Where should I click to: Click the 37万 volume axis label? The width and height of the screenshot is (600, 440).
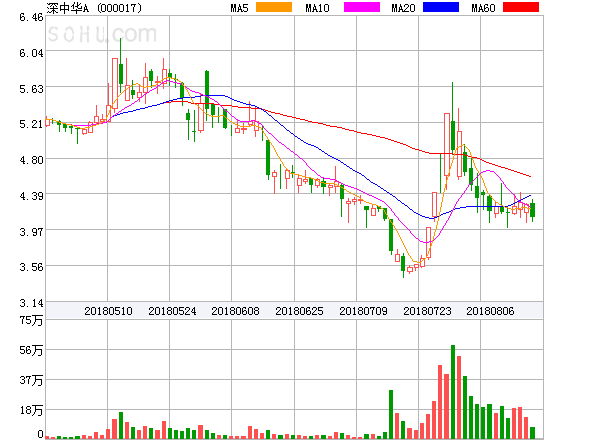pyautogui.click(x=31, y=380)
